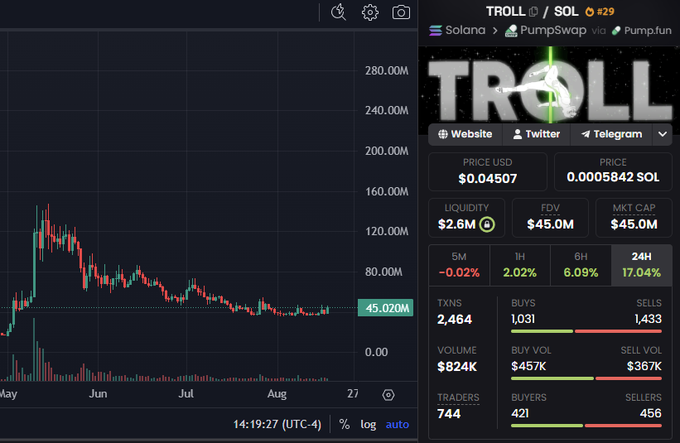The image size is (680, 443).
Task: Click the FDV $45.0M box
Action: tap(550, 218)
